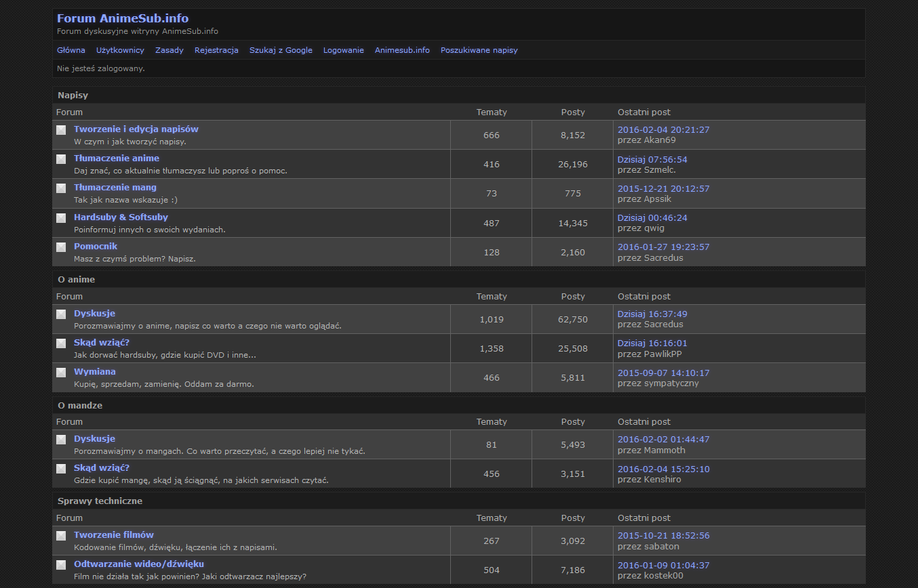Open the Tłumaczenie anime forum
918x588 pixels.
point(117,159)
